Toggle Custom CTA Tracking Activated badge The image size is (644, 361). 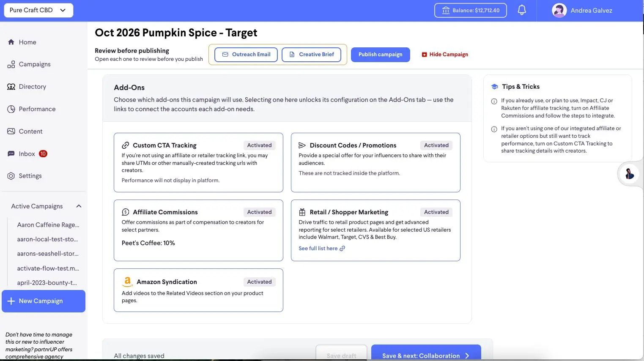(259, 145)
